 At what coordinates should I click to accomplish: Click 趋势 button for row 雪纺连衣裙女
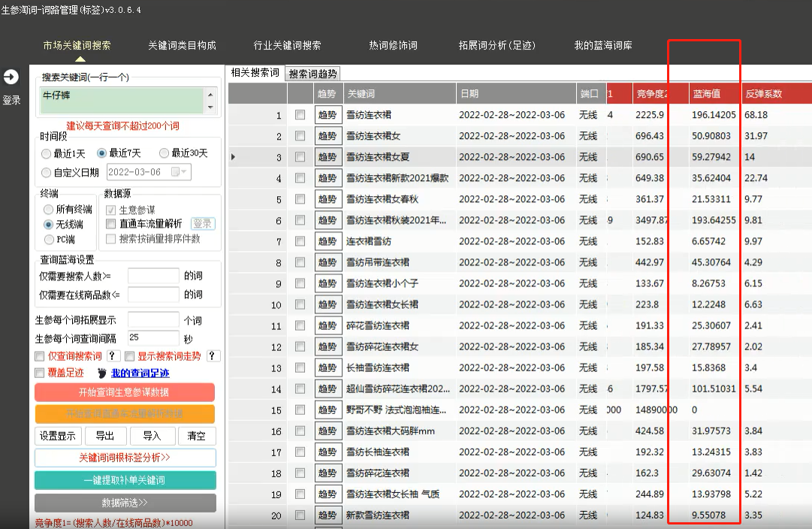click(x=328, y=136)
